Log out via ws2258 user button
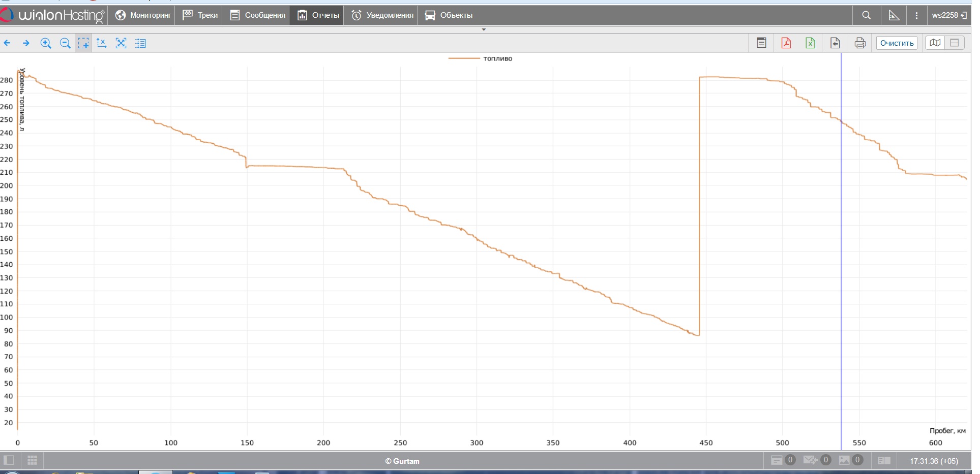Image resolution: width=980 pixels, height=474 pixels. point(949,15)
